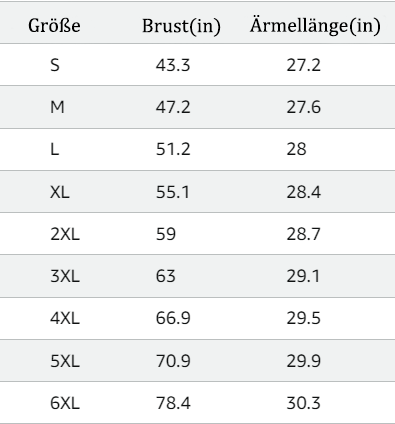Click the chest value 43.3
Viewport: 395px width, 424px height.
pos(173,65)
